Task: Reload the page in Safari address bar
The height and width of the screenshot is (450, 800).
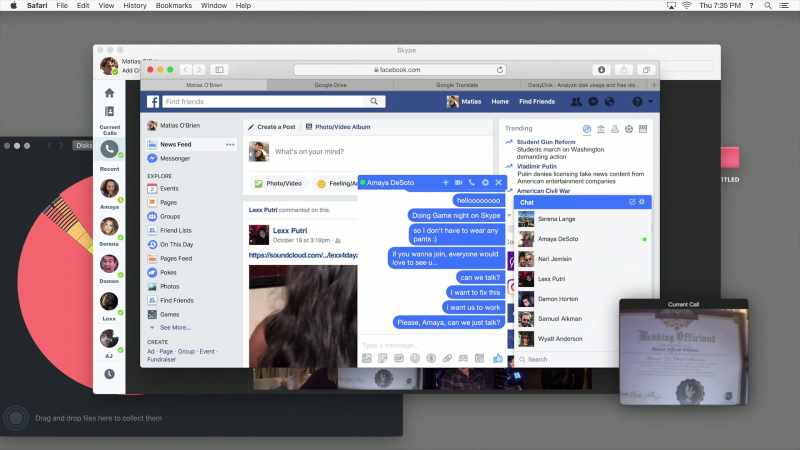Action: pos(500,69)
